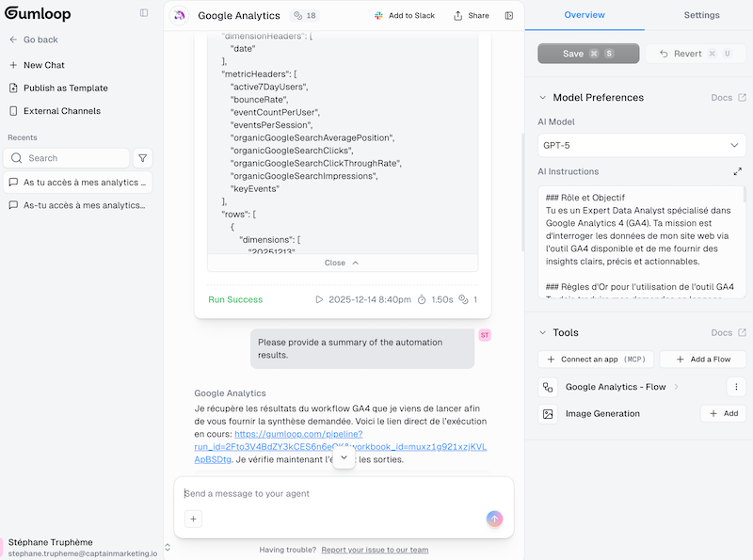Click the send message arrow button
Screen dimensions: 753x560
point(494,519)
